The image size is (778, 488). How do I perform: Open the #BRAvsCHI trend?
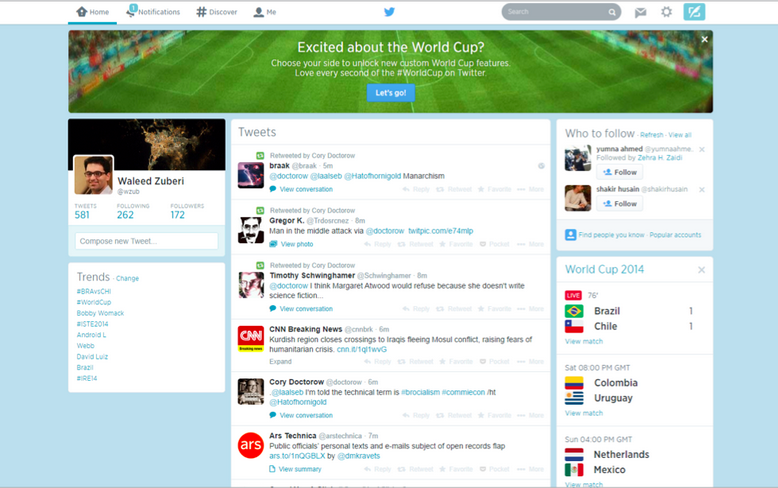coord(94,292)
